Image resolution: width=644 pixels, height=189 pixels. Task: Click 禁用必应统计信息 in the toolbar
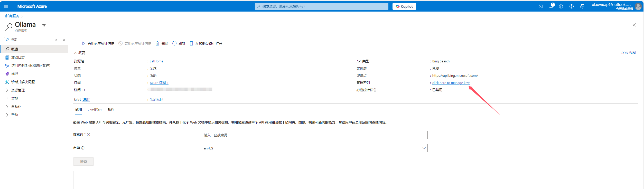tap(135, 44)
